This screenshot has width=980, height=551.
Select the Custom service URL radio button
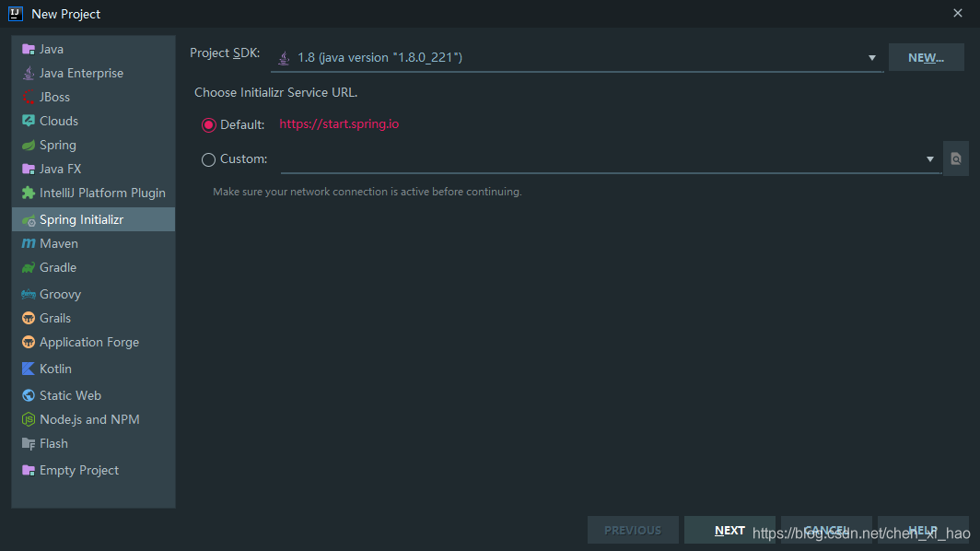(x=209, y=159)
